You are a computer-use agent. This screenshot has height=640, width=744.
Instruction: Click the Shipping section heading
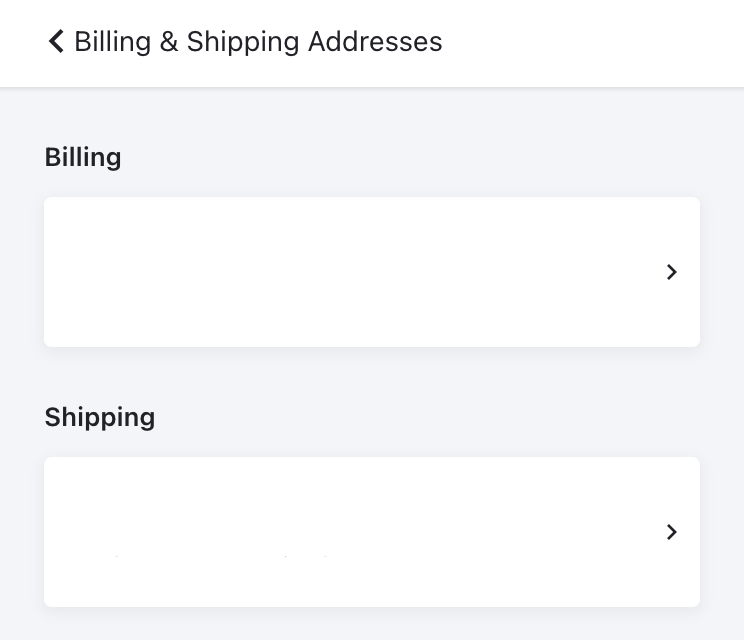pyautogui.click(x=100, y=417)
